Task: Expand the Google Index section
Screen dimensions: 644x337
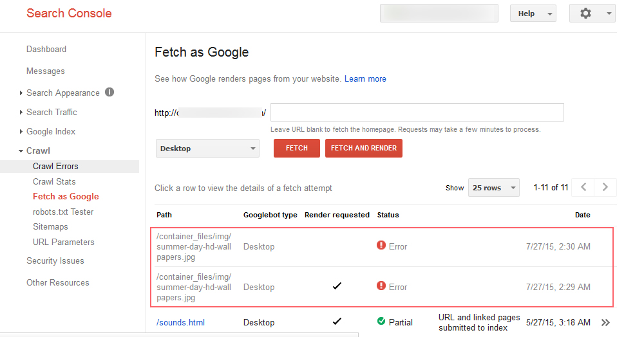Action: point(51,131)
